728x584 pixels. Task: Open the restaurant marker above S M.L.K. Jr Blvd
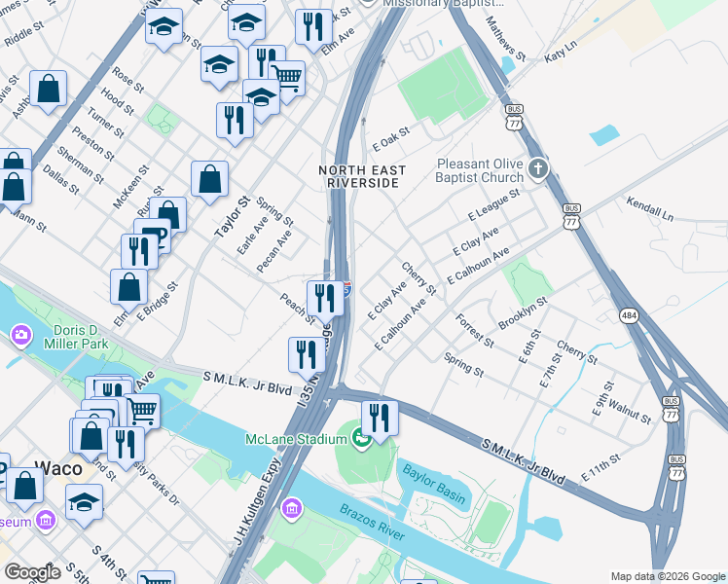pos(307,355)
